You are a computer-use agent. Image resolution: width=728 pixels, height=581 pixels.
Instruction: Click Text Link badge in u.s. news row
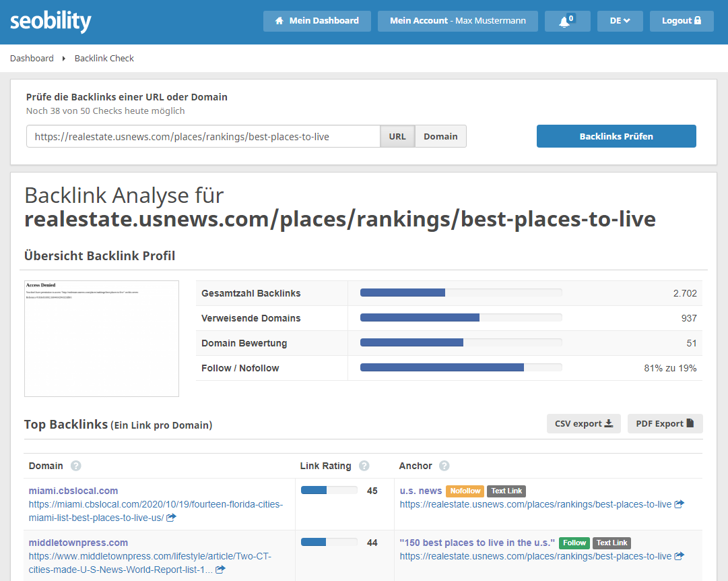tap(506, 491)
